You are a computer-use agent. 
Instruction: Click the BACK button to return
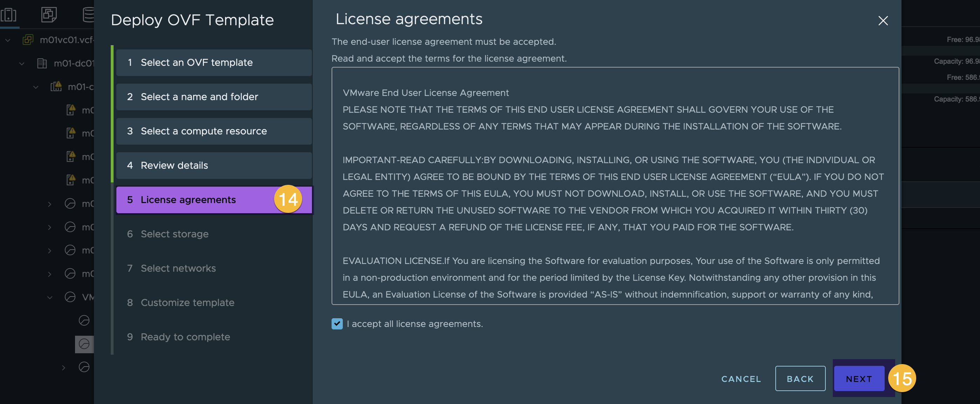[801, 378]
